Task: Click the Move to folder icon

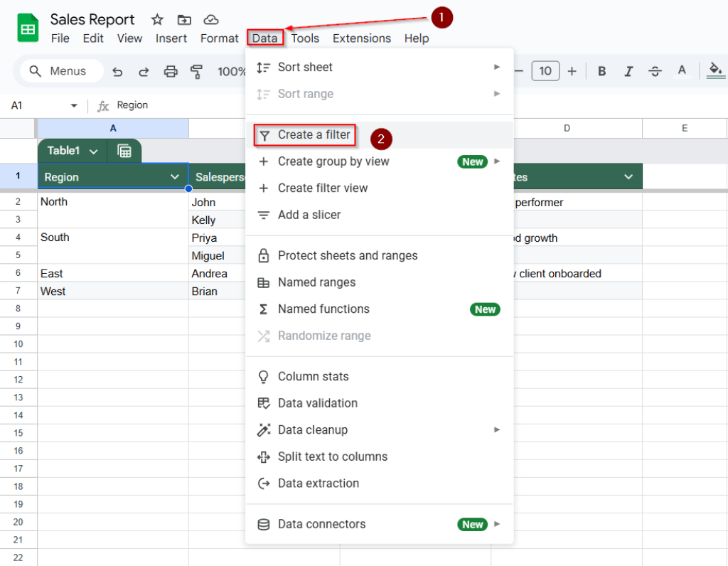Action: (x=184, y=19)
